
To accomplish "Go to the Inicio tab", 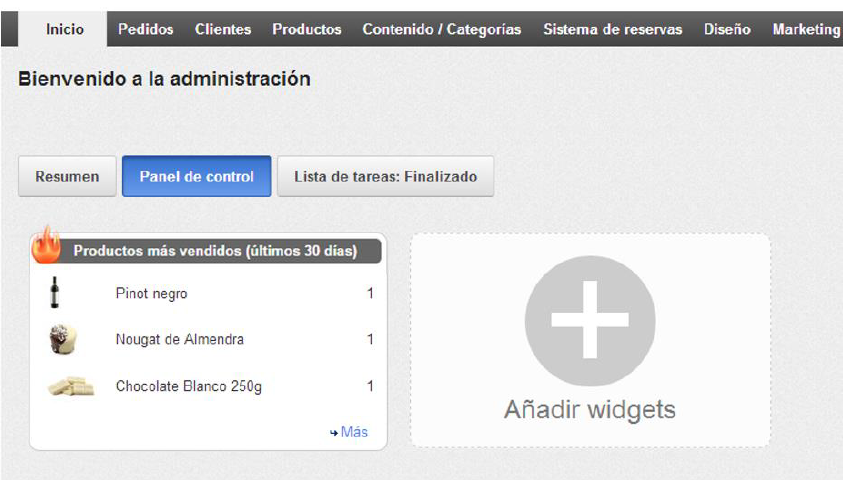I will [65, 30].
